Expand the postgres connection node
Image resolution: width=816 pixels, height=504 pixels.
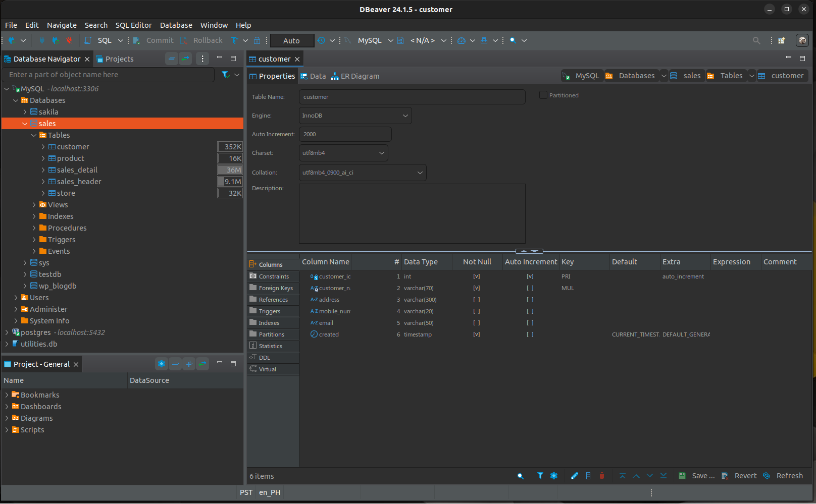tap(7, 332)
